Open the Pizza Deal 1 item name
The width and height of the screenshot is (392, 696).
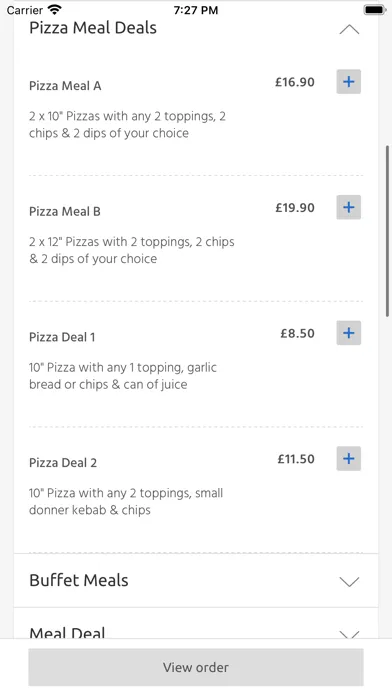[x=62, y=337]
